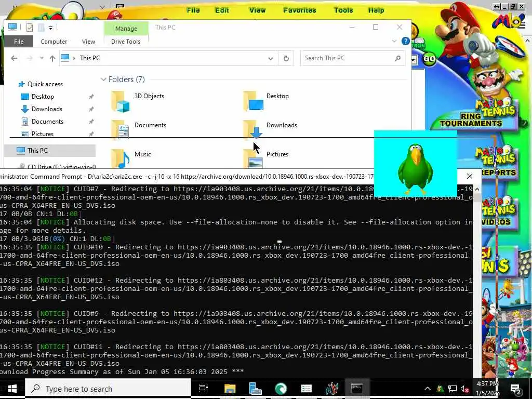Select the Downloads folder in Folders group
532x399 pixels.
[270, 129]
